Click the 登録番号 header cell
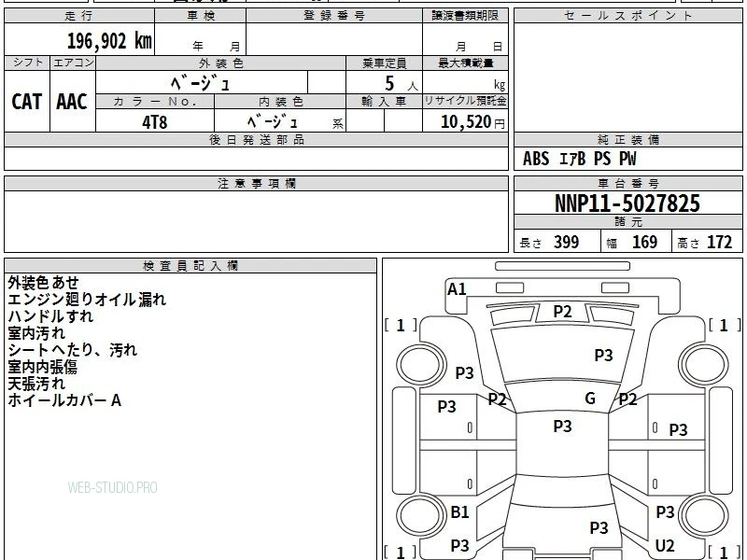This screenshot has width=747, height=560. click(334, 16)
